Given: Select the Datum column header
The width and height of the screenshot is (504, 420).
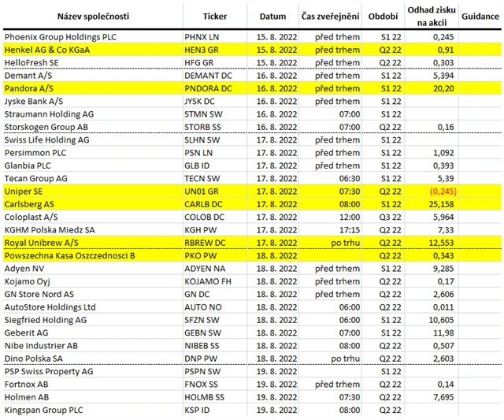Looking at the screenshot, I should point(273,16).
